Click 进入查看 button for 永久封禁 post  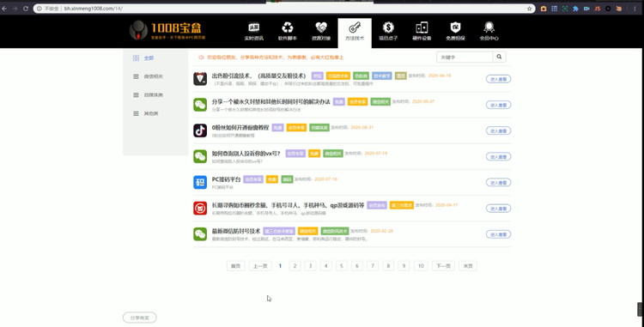(x=498, y=105)
